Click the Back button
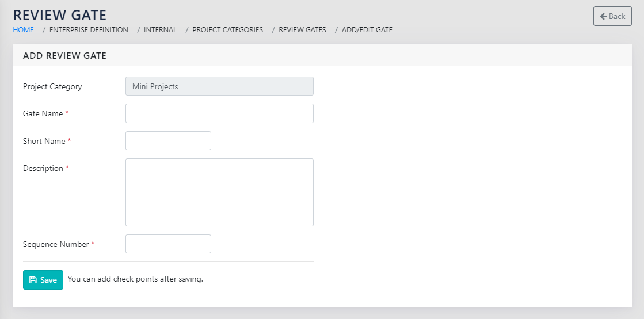 [x=612, y=16]
